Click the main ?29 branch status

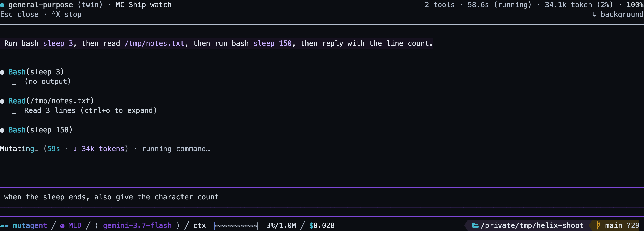[622, 226]
